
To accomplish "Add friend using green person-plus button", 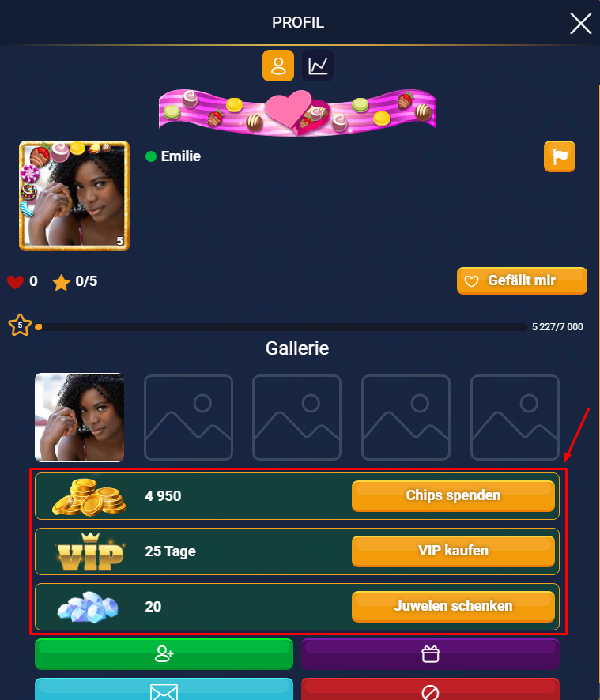I will click(x=164, y=654).
